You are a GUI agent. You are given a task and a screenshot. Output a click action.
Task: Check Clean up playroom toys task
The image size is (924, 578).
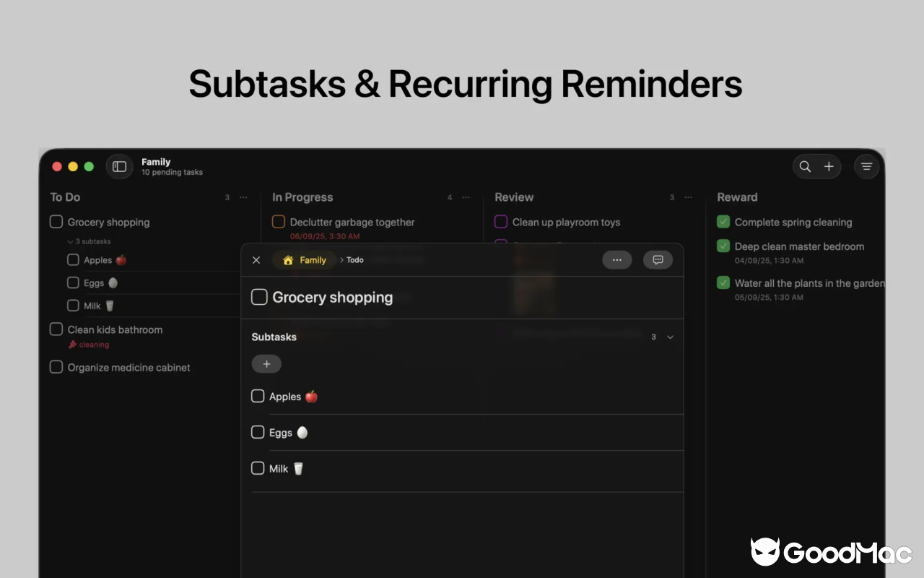pyautogui.click(x=501, y=222)
